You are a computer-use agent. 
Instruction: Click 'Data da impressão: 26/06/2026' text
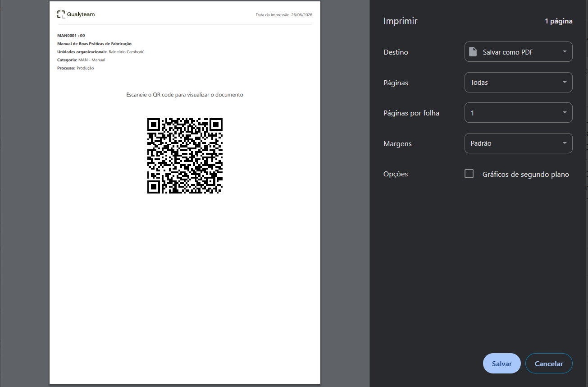point(284,15)
